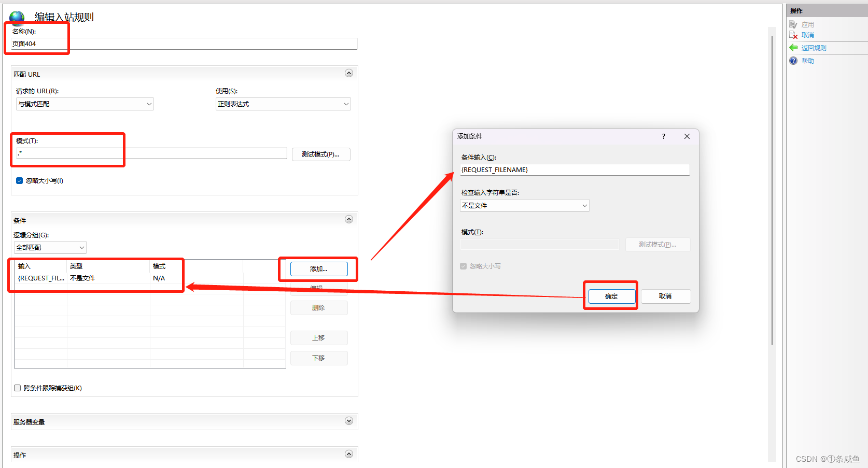Click the 上移 button
Image resolution: width=868 pixels, height=468 pixels.
[319, 338]
